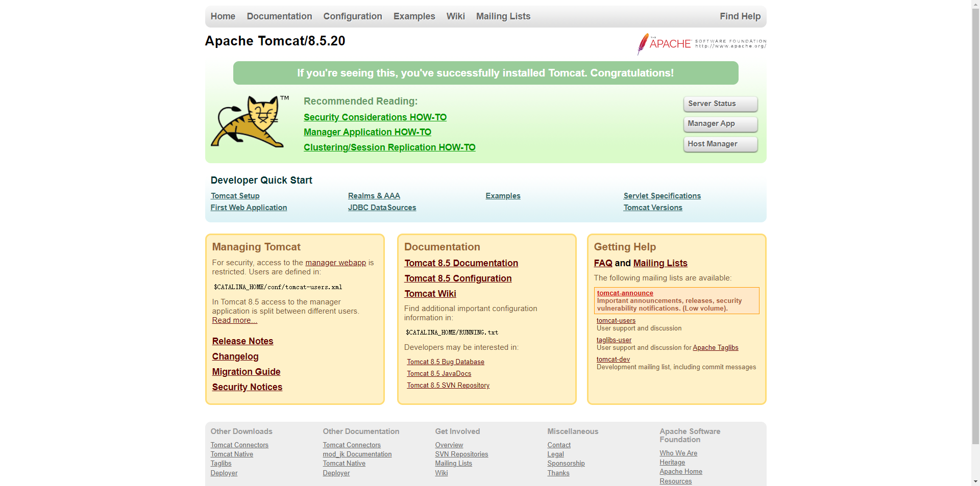This screenshot has width=980, height=486.
Task: Open Mailing Lists in top navigation
Action: coord(503,16)
